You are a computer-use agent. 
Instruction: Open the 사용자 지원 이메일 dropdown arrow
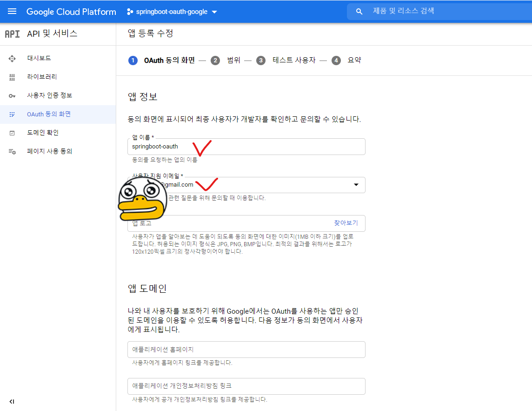point(356,185)
